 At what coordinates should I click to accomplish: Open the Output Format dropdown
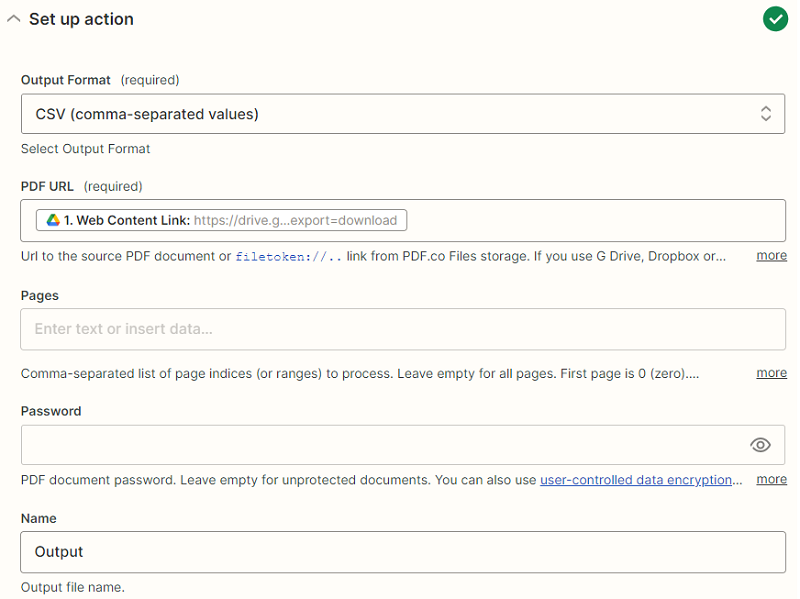click(x=403, y=114)
